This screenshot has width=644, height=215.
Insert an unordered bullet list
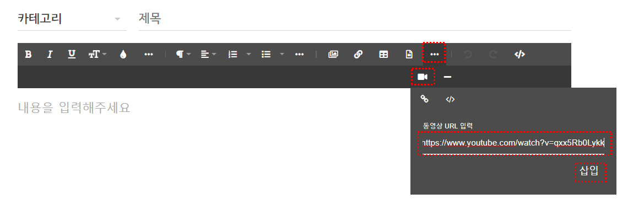coord(266,54)
